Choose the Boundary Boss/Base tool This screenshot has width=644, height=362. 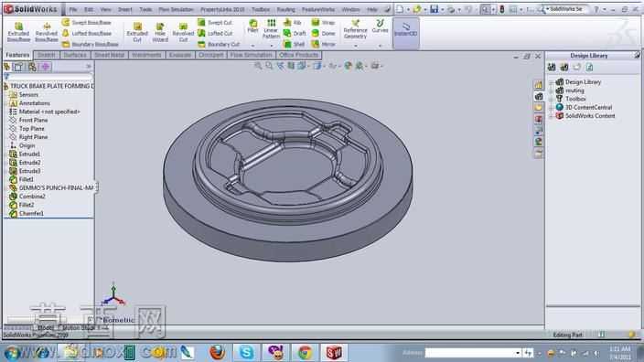90,44
